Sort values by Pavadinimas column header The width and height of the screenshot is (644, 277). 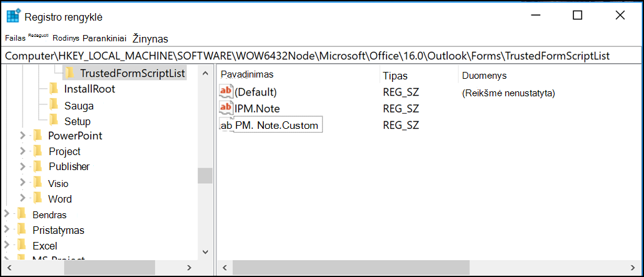point(247,75)
